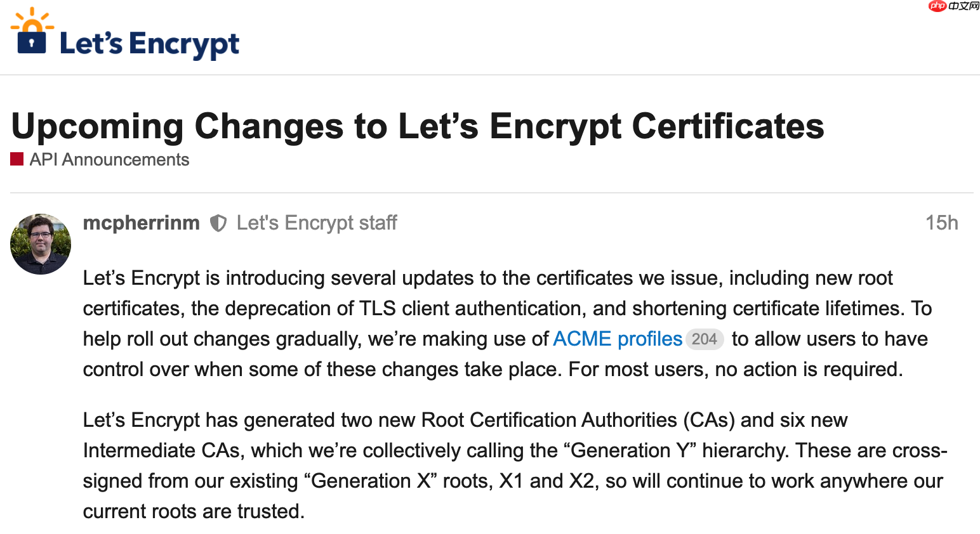980x534 pixels.
Task: Open user card by clicking mcpherrinm username
Action: tap(141, 223)
